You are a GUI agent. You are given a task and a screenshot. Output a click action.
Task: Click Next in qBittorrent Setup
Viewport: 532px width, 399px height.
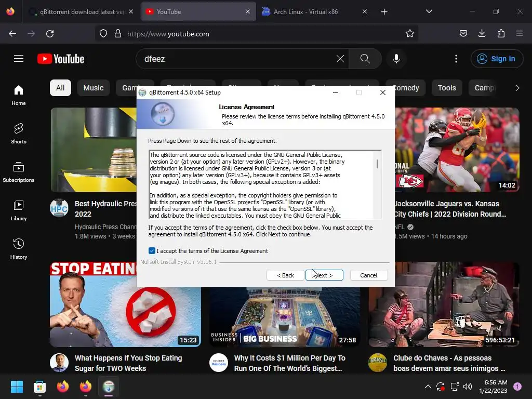324,275
